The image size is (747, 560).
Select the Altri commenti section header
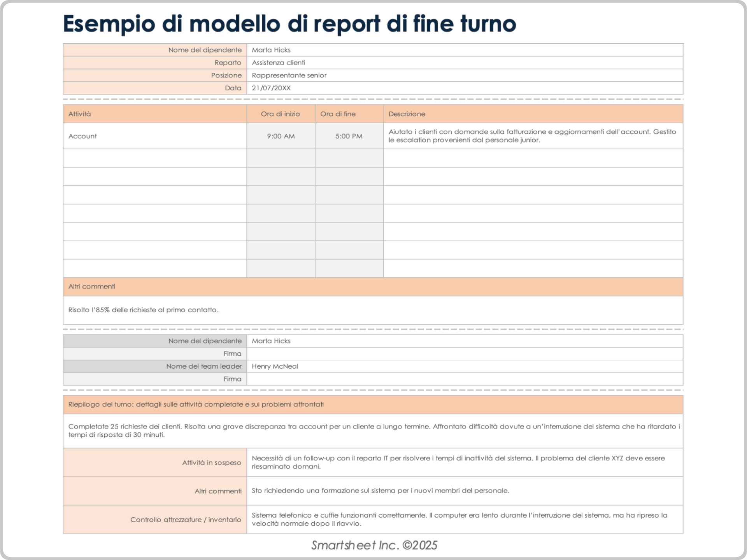tap(92, 286)
